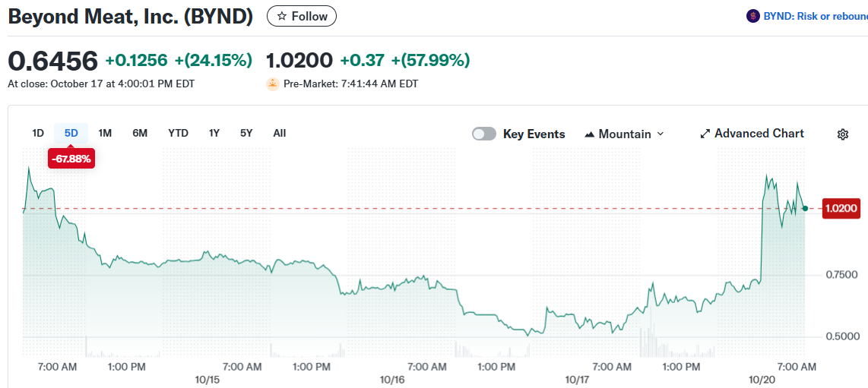
Task: Select the 5D time range tab
Action: click(71, 133)
